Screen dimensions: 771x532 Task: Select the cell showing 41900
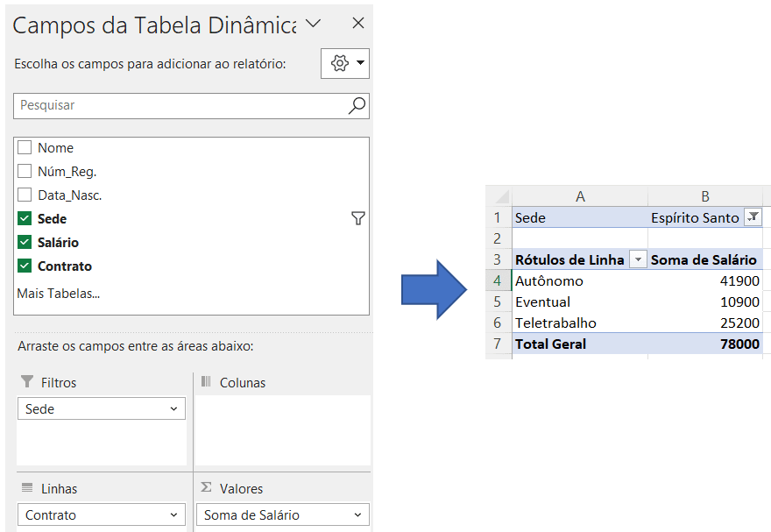(705, 280)
